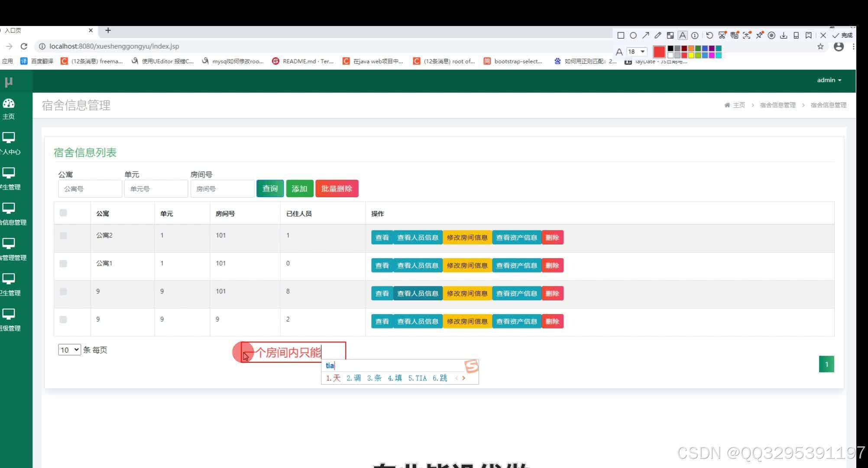868x468 pixels.
Task: Choose IME candidate 4.填
Action: pos(395,378)
